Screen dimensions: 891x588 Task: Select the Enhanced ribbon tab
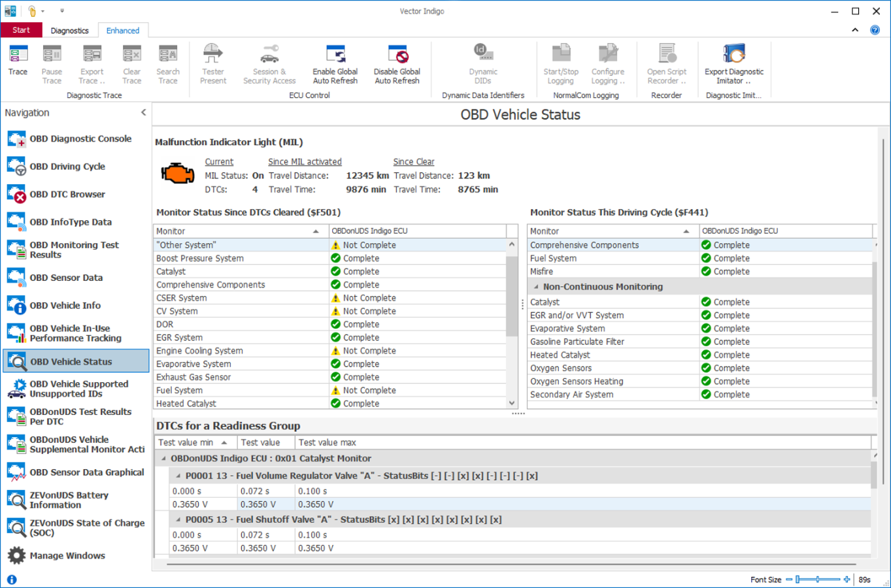click(123, 31)
